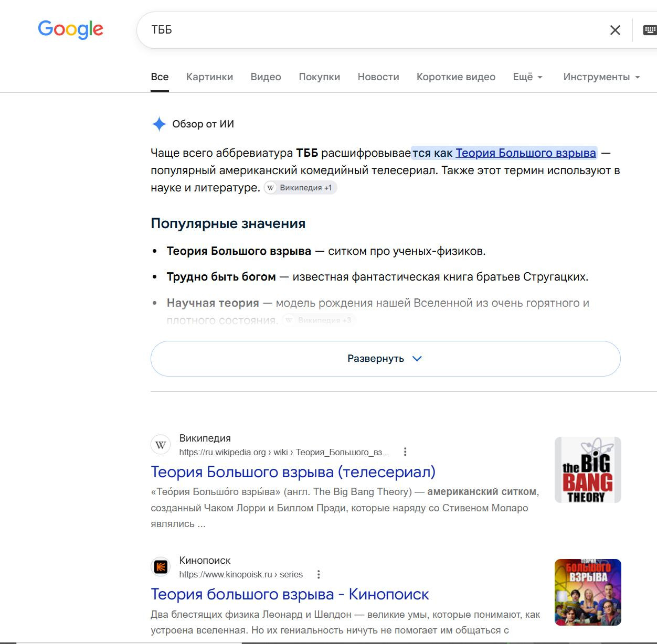The height and width of the screenshot is (644, 657).
Task: Open the Новости tab
Action: coord(378,77)
